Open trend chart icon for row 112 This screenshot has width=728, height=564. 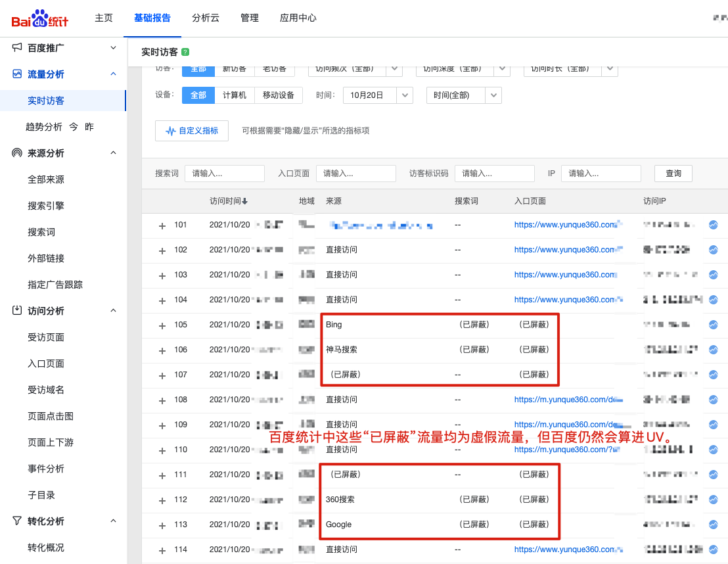coord(713,500)
